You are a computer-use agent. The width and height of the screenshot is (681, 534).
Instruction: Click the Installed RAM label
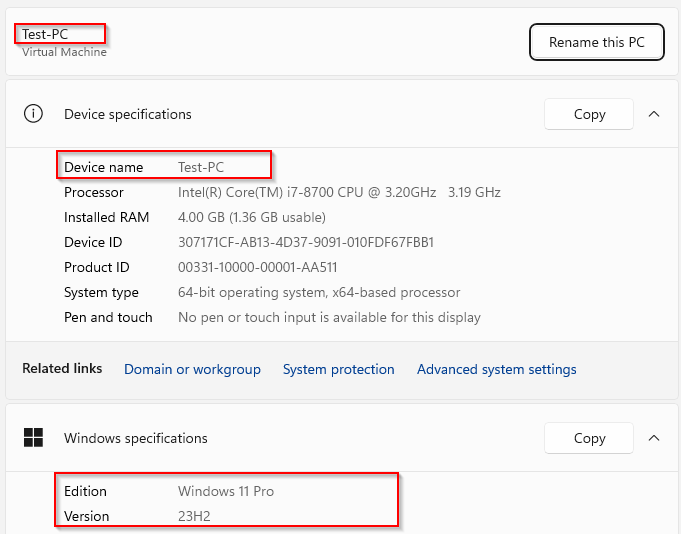(x=106, y=217)
